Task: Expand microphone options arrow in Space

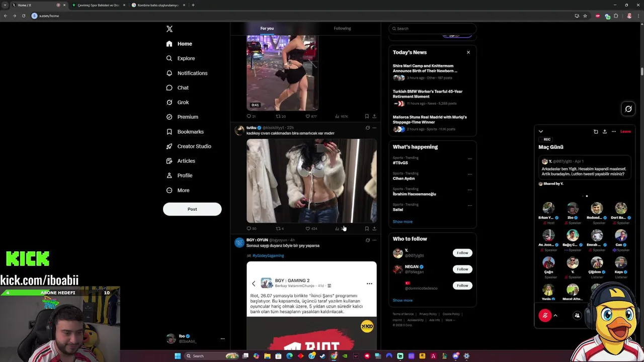Action: tap(555, 316)
